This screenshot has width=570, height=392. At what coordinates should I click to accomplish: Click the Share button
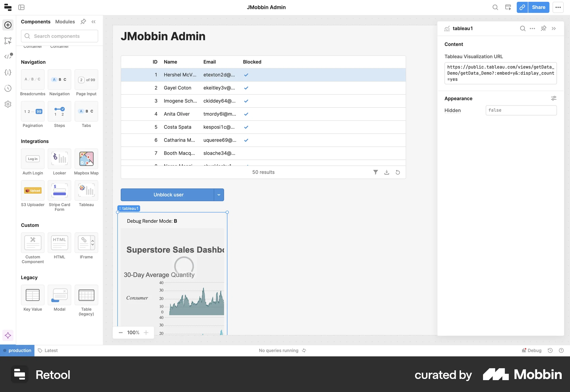(539, 7)
